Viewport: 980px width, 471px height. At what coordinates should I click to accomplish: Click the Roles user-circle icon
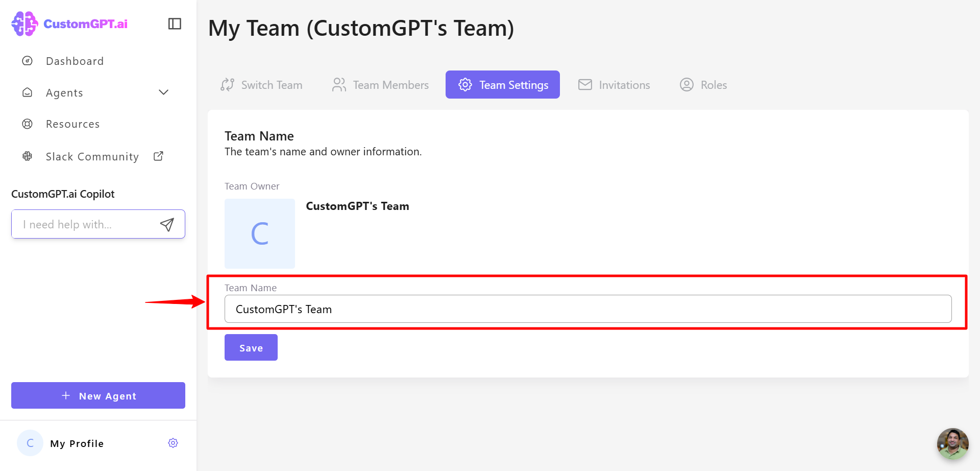click(687, 85)
